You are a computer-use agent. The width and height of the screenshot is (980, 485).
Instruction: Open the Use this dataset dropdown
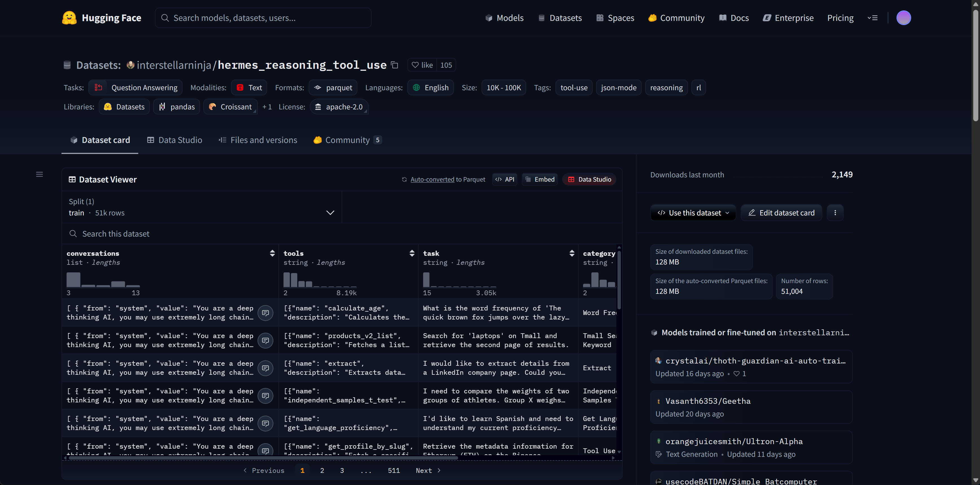pos(693,213)
